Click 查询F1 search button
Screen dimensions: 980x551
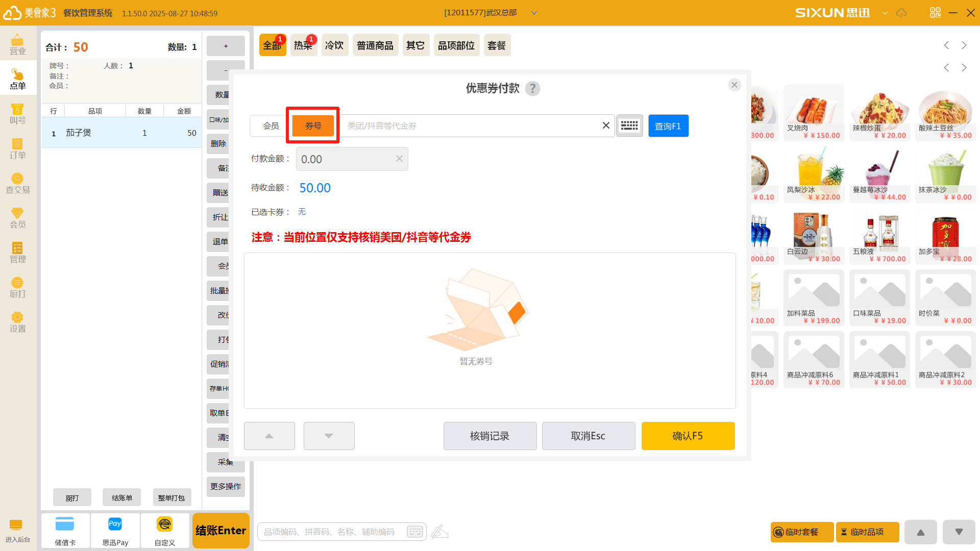[x=668, y=126]
